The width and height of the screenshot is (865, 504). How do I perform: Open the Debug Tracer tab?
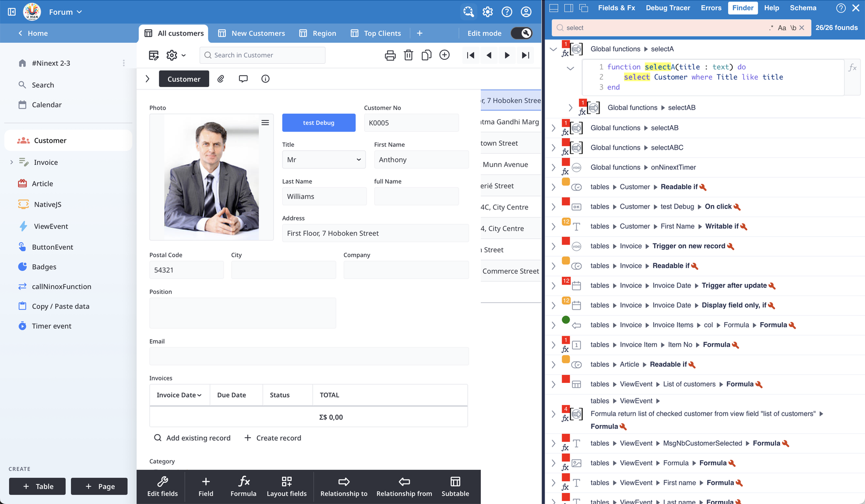click(667, 8)
